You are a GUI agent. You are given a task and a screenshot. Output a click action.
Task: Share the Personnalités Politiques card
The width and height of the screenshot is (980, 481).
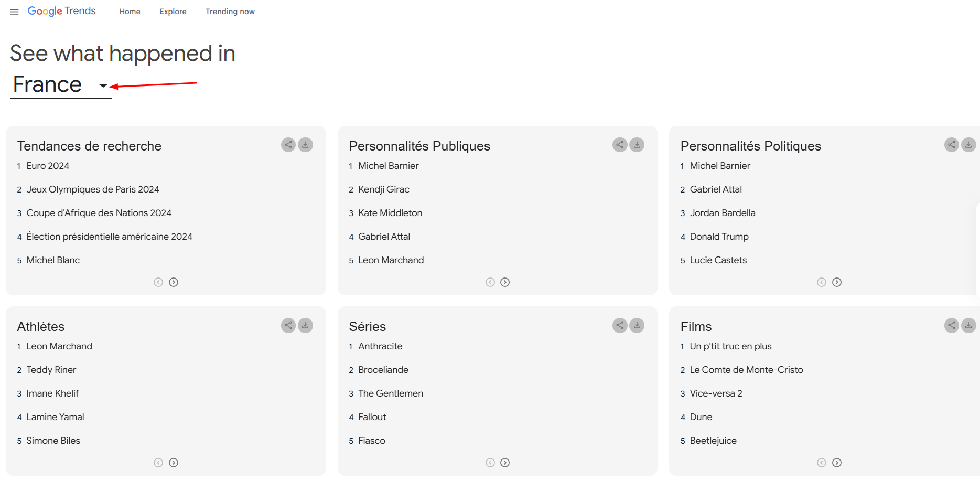952,145
